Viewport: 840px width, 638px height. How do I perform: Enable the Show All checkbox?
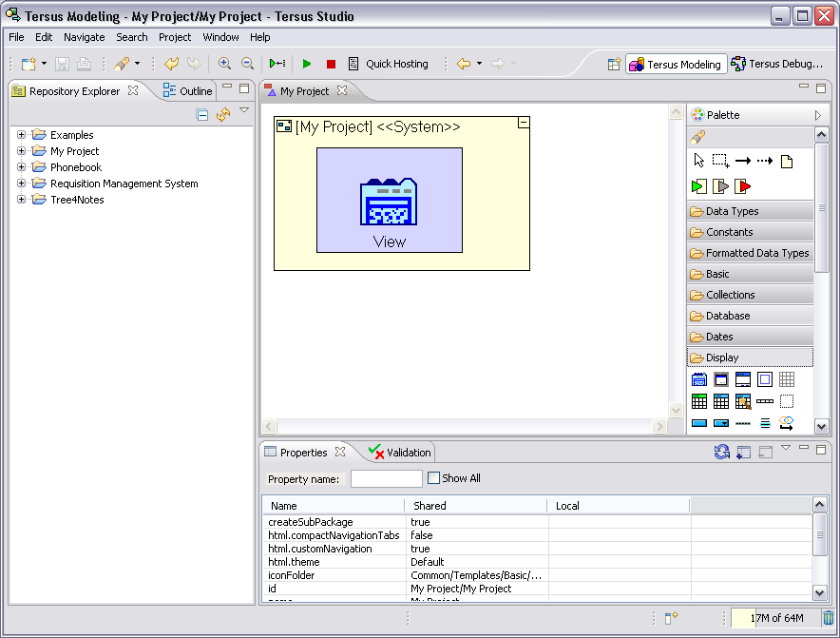click(x=434, y=478)
